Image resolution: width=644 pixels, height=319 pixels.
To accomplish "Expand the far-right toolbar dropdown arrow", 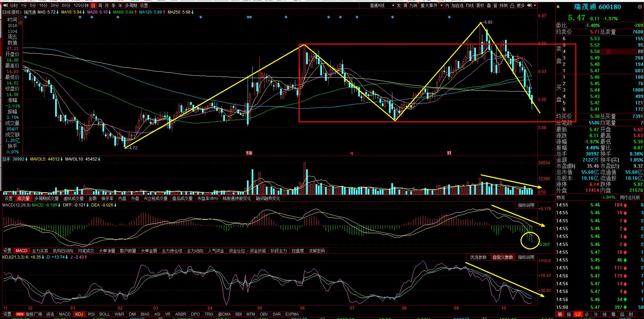I will (x=535, y=5).
